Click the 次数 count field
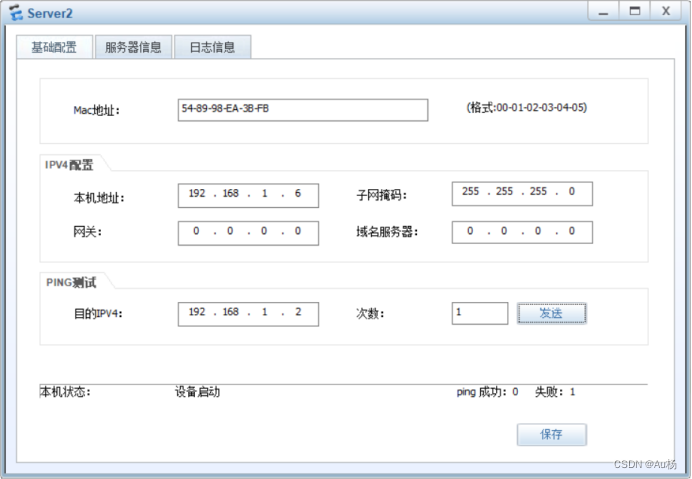 tap(480, 313)
